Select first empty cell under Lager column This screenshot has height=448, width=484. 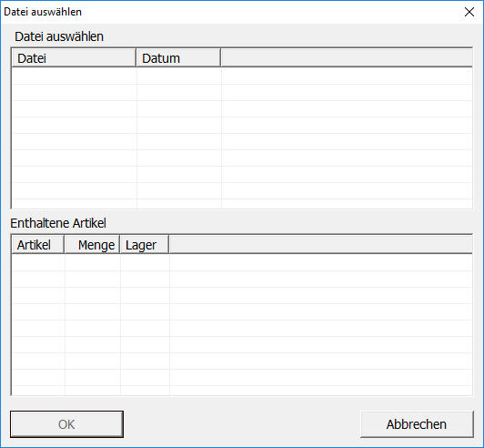(x=145, y=262)
